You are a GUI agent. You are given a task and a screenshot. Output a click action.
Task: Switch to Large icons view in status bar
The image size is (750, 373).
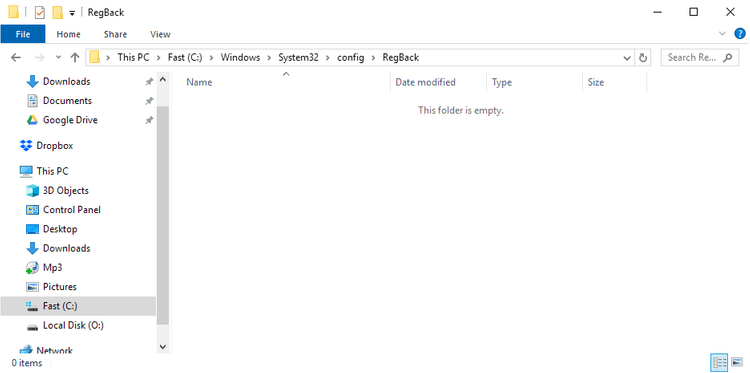click(737, 362)
